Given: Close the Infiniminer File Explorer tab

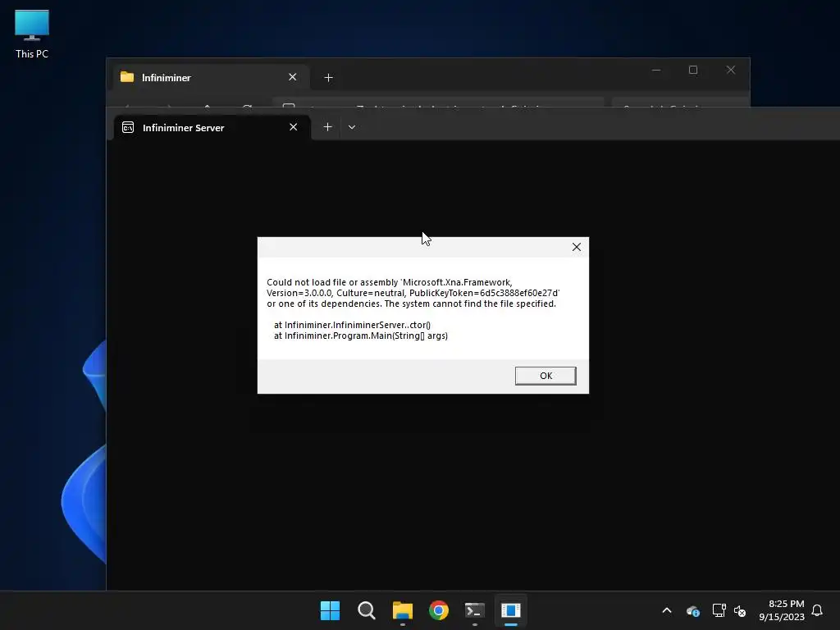Looking at the screenshot, I should pyautogui.click(x=293, y=77).
